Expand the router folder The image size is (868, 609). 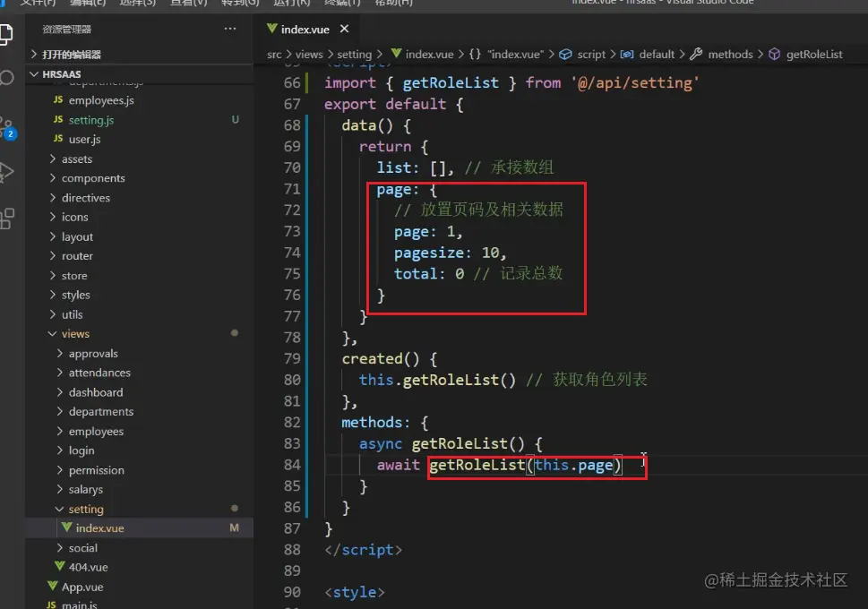point(77,256)
